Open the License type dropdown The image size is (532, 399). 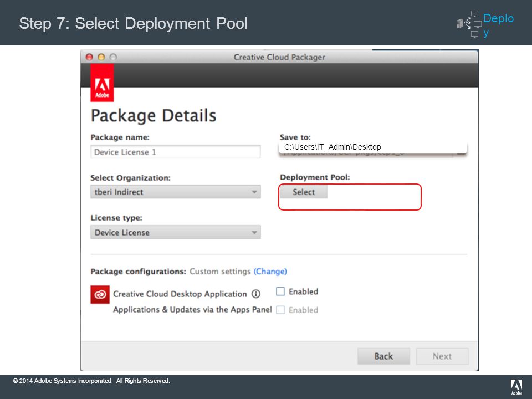tap(176, 232)
